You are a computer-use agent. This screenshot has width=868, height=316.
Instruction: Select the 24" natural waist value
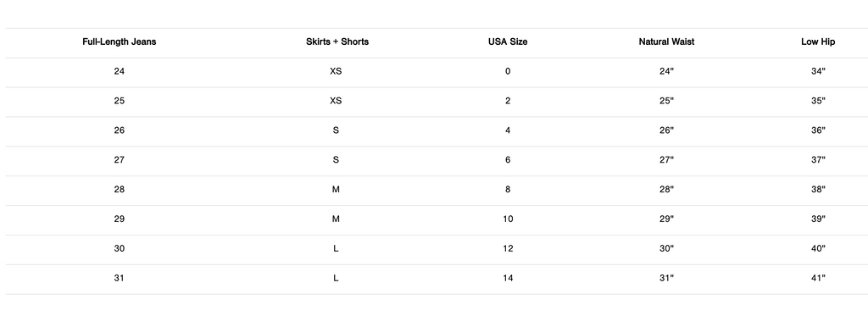point(666,71)
